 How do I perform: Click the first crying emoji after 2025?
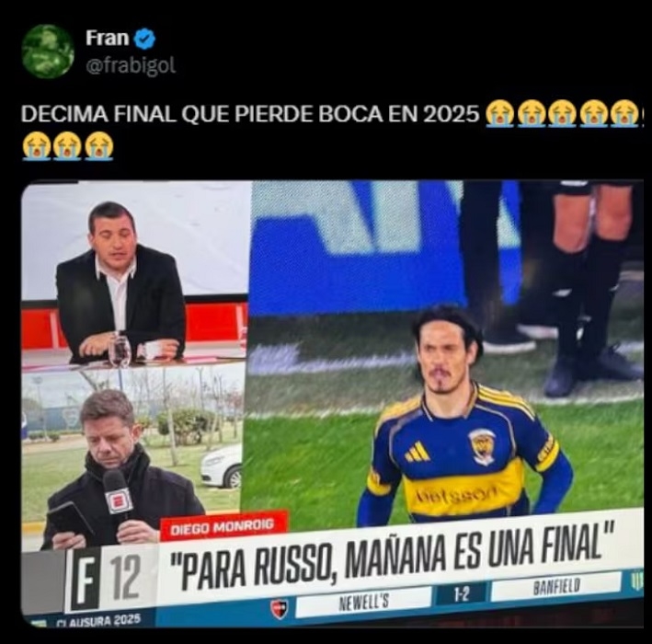[x=500, y=113]
